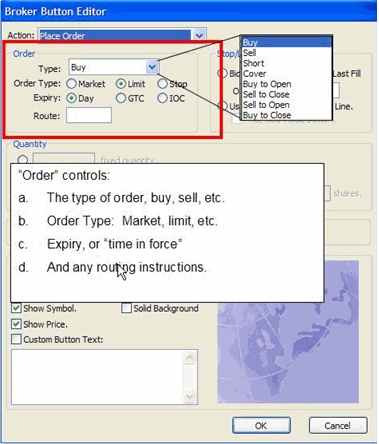Select the fixed quantity radio button
Screen dimensions: 379x444
coord(23,160)
